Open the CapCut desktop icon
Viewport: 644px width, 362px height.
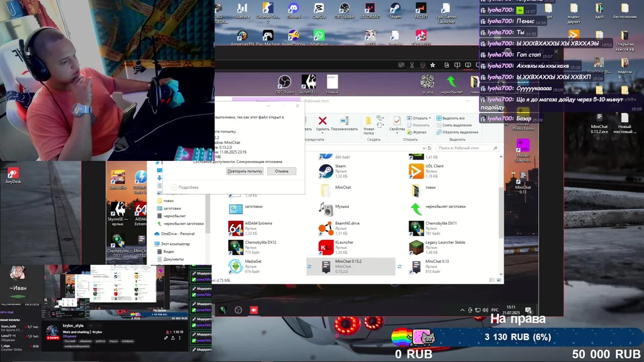pos(319,11)
